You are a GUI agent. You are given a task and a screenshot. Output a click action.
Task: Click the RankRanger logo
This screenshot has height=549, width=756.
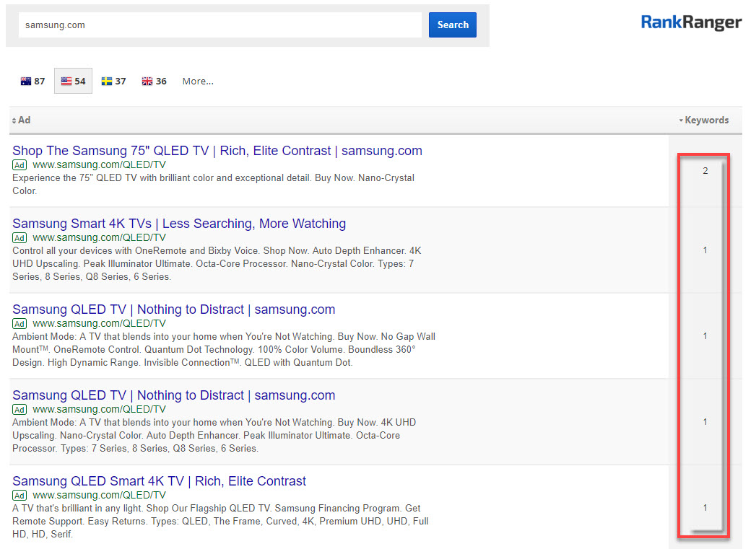click(x=691, y=23)
